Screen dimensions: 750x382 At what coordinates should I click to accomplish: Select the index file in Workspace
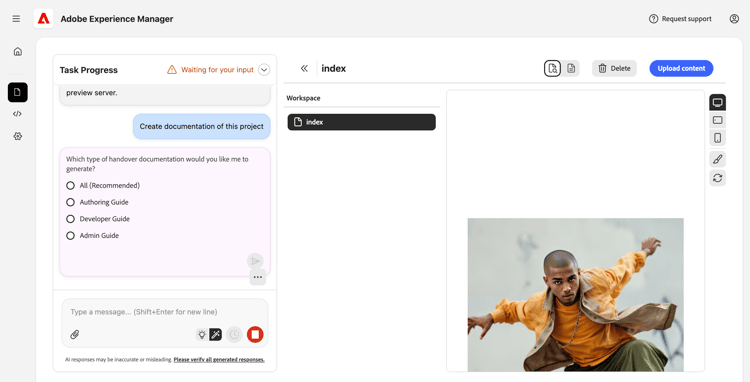(362, 122)
